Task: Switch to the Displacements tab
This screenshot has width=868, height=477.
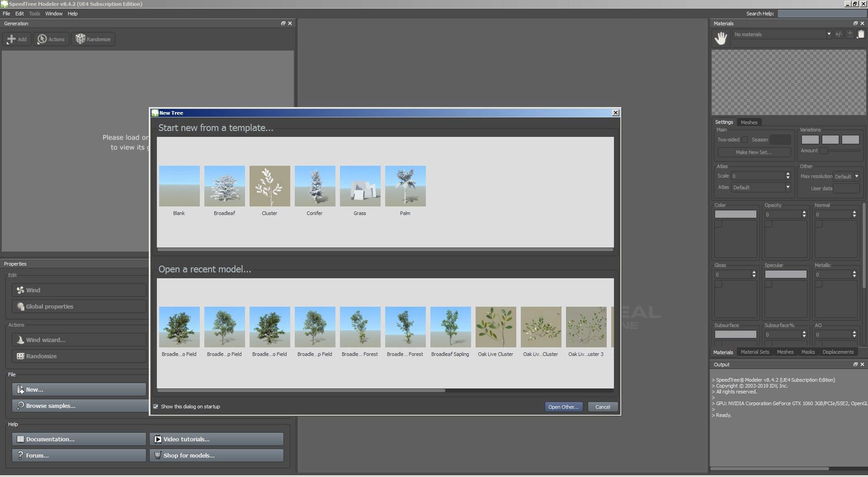Action: coord(838,352)
